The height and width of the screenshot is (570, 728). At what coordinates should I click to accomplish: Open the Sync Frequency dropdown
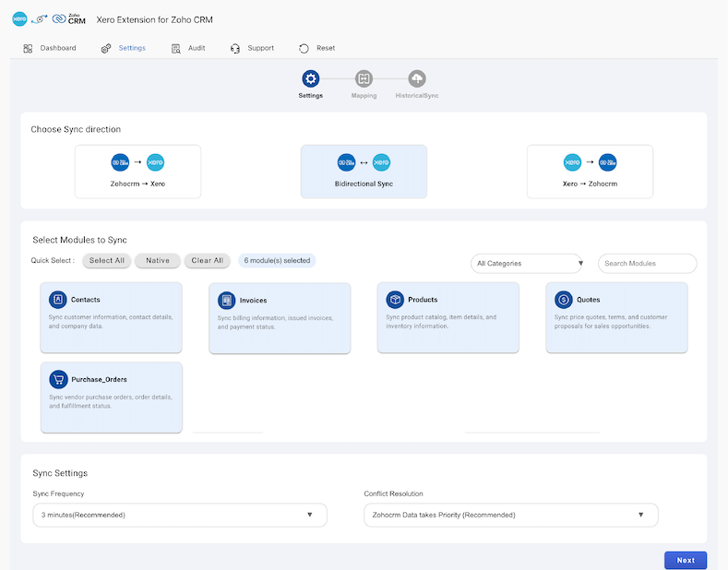pyautogui.click(x=180, y=515)
